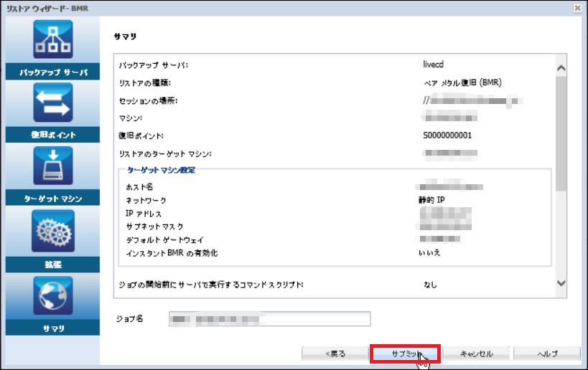Open the 拡張 gears icon
The height and width of the screenshot is (370, 588).
(x=53, y=231)
